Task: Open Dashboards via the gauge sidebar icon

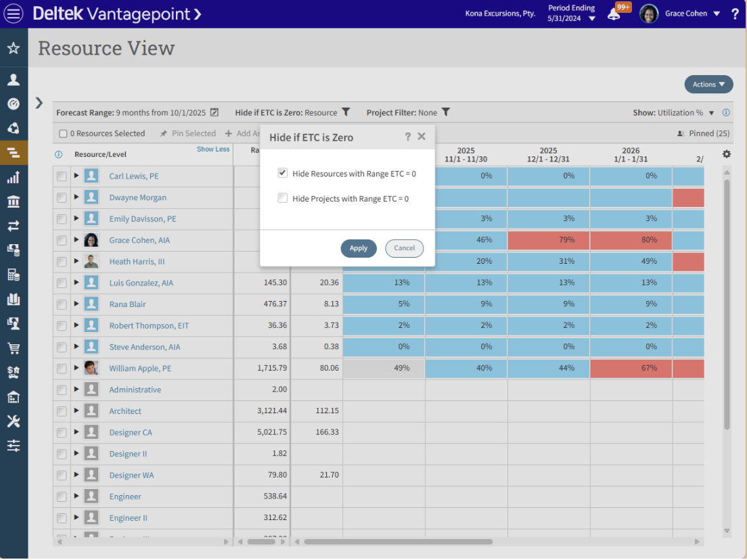Action: coord(14,103)
